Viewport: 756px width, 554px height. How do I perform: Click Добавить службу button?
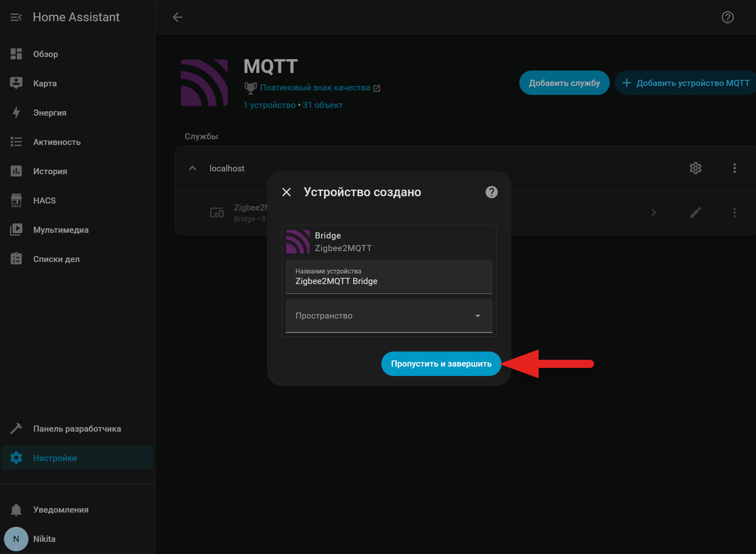point(564,83)
